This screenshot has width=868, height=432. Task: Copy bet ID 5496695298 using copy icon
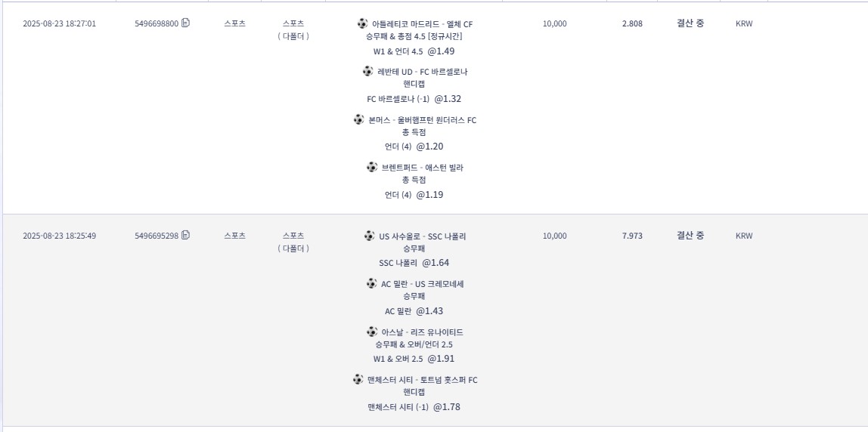tap(186, 235)
